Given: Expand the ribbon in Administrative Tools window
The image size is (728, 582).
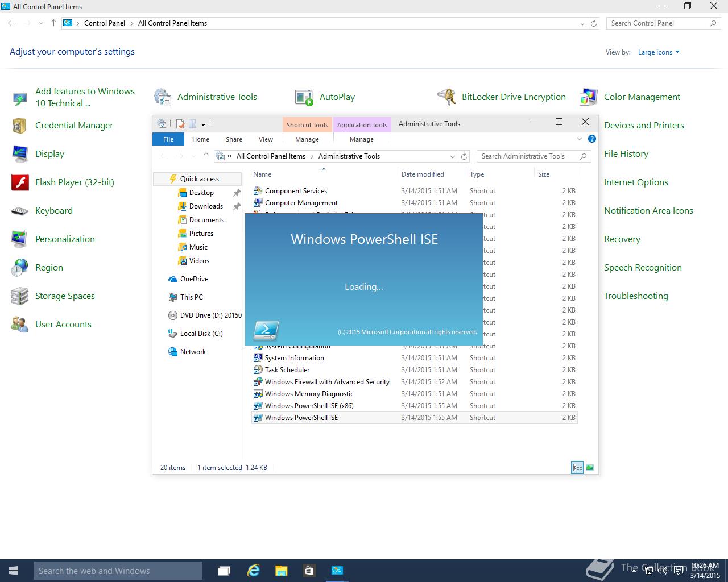Looking at the screenshot, I should click(580, 139).
